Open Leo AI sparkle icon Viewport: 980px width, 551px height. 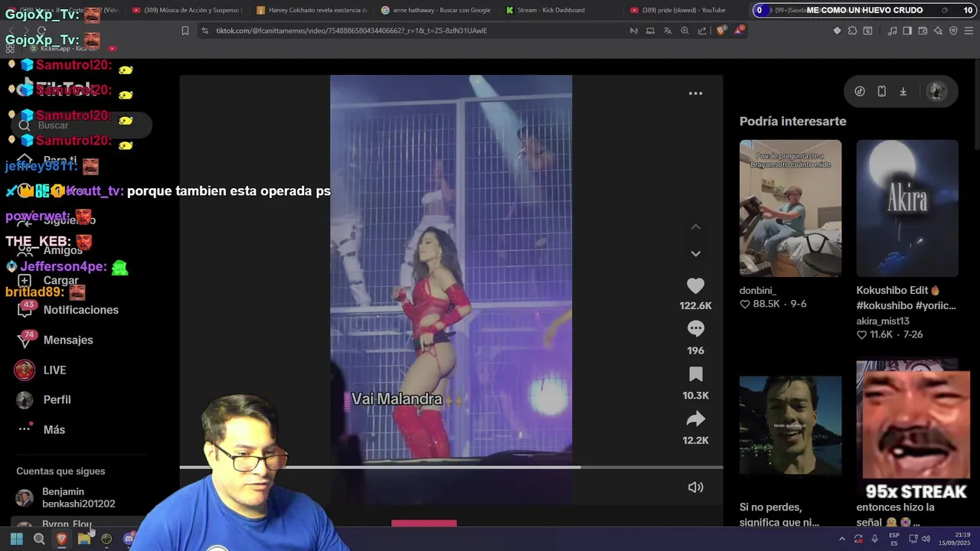(938, 31)
